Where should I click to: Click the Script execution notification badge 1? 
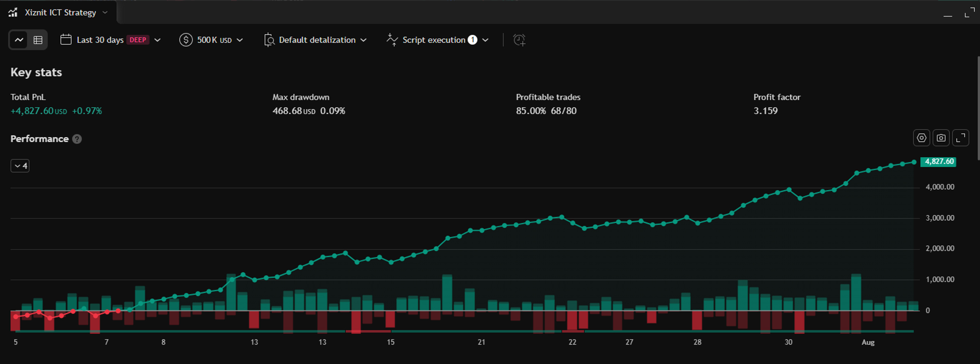(472, 40)
